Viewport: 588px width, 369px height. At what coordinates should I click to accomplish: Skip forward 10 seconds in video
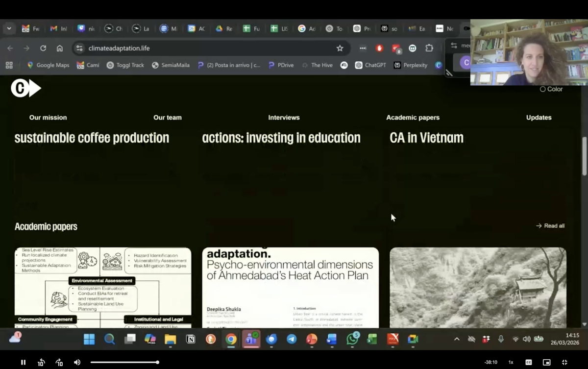click(59, 362)
